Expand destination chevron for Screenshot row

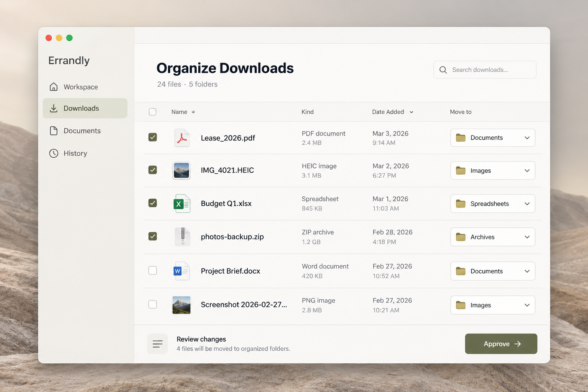527,305
